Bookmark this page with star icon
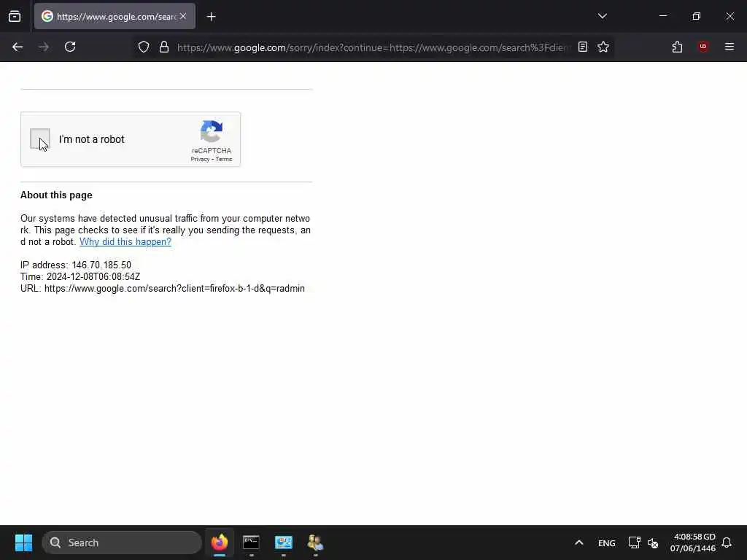Image resolution: width=747 pixels, height=560 pixels. click(603, 47)
